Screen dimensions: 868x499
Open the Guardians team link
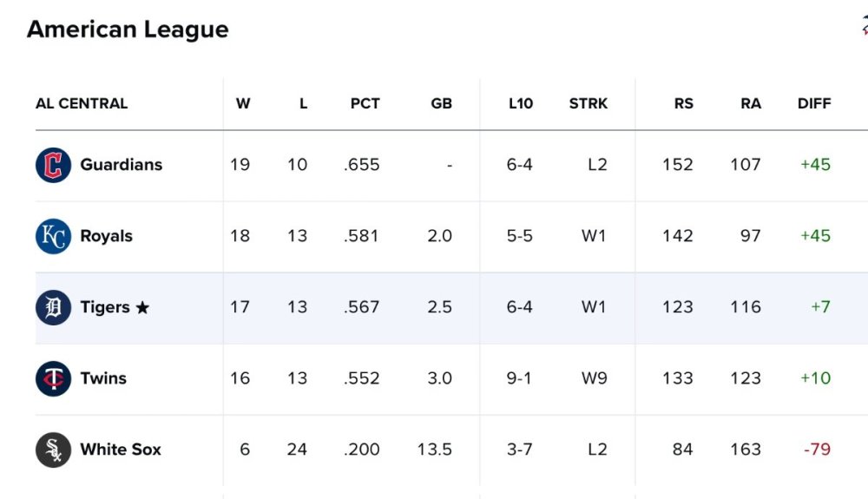(121, 165)
